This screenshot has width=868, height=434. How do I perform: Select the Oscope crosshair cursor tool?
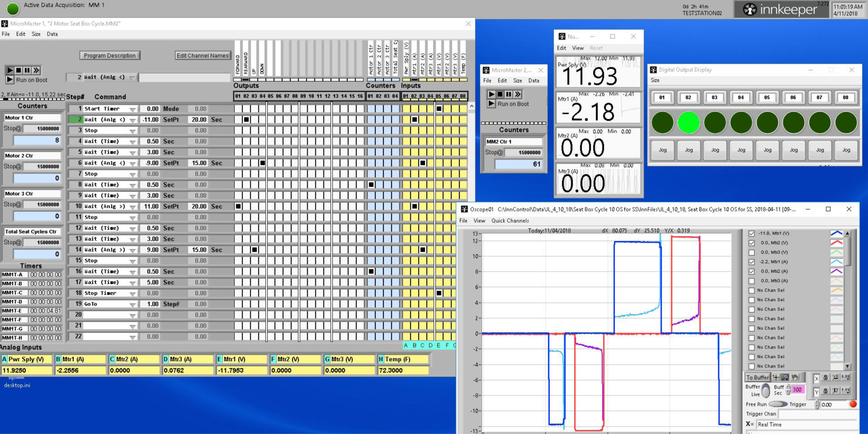tap(776, 377)
